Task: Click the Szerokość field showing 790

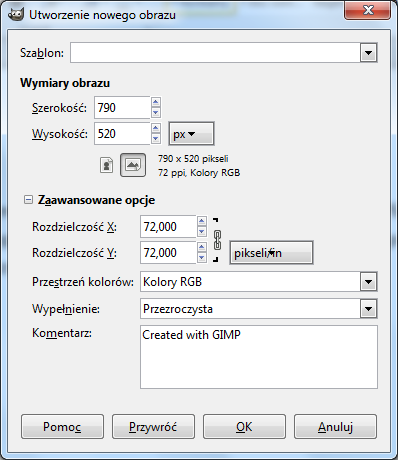Action: pyautogui.click(x=122, y=108)
